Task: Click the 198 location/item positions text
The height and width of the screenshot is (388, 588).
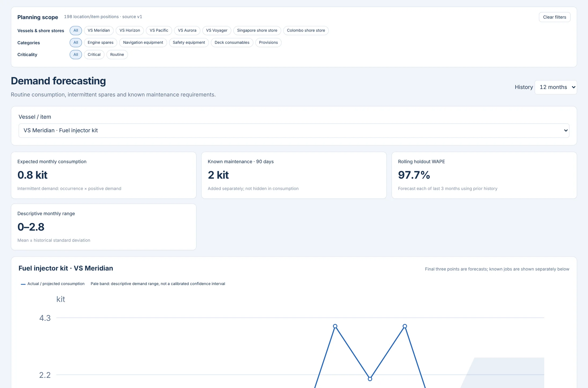Action: [91, 17]
